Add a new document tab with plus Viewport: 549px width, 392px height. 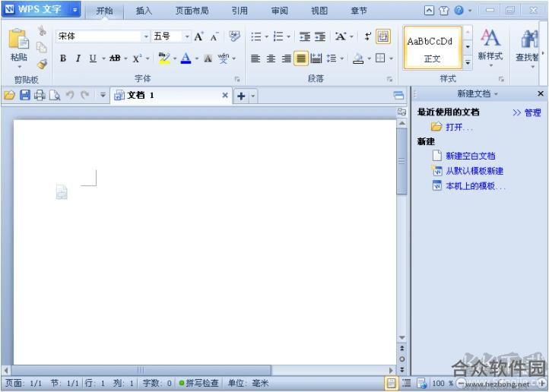(241, 96)
